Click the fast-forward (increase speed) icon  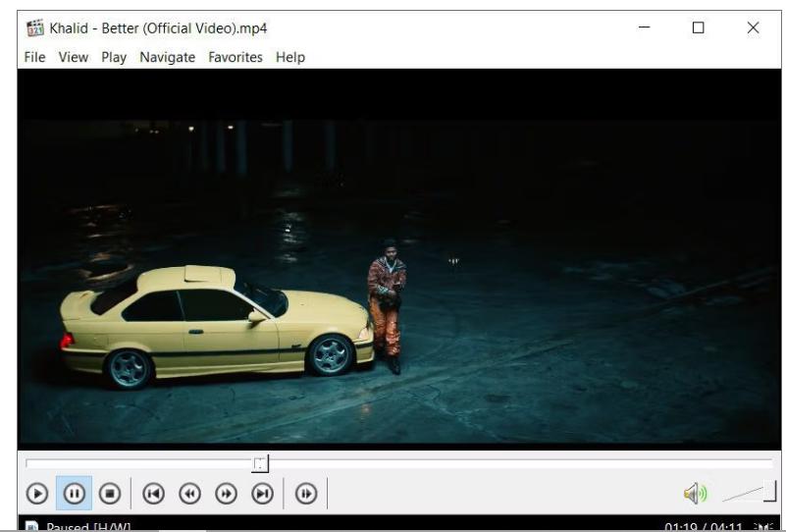click(225, 494)
